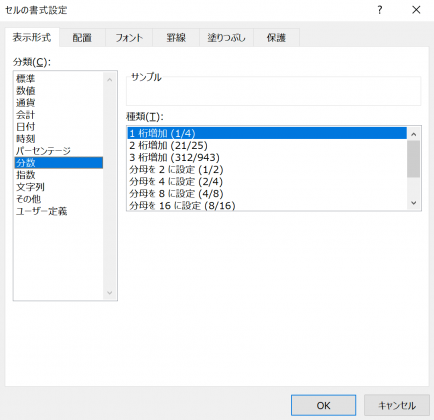Select the 日付 category
434x420 pixels.
pos(26,127)
